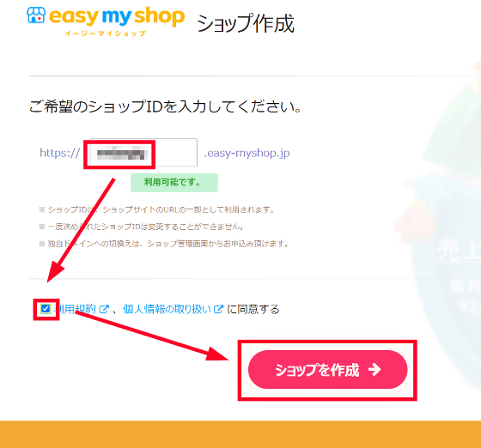Viewport: 481px width, 448px height.
Task: Click the イージーマイショップ katakana subtitle
Action: [105, 33]
